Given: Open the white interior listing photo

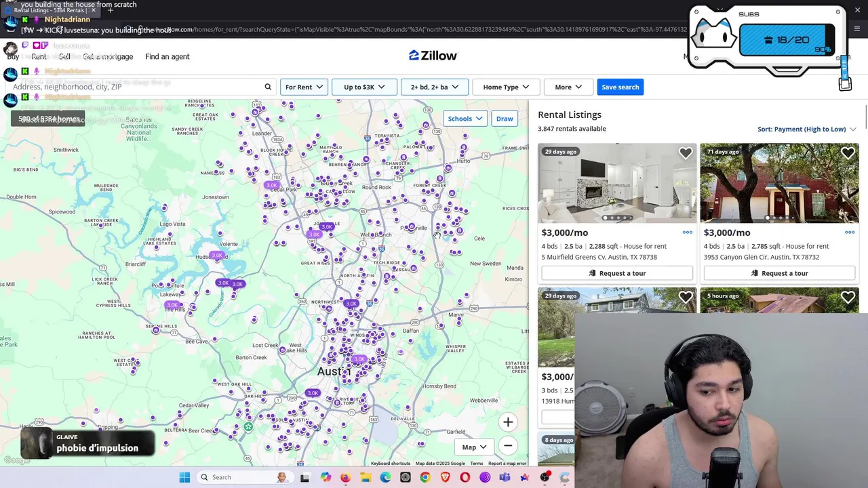Looking at the screenshot, I should (617, 183).
